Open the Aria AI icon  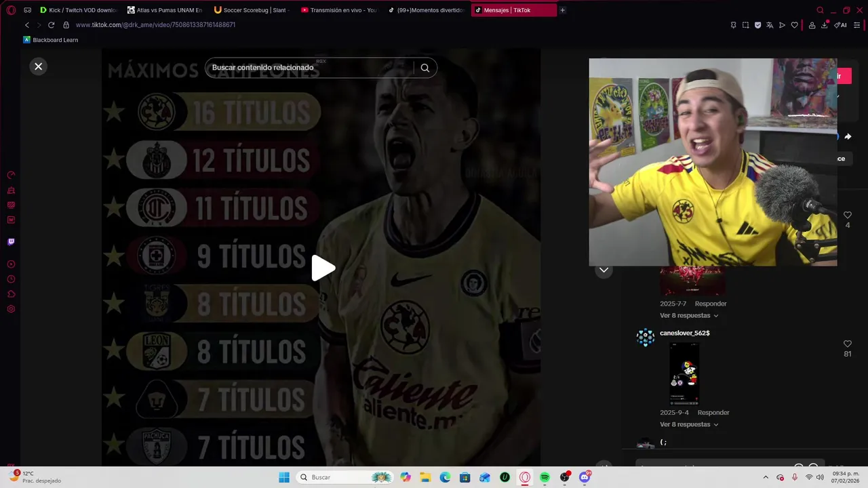pyautogui.click(x=840, y=25)
